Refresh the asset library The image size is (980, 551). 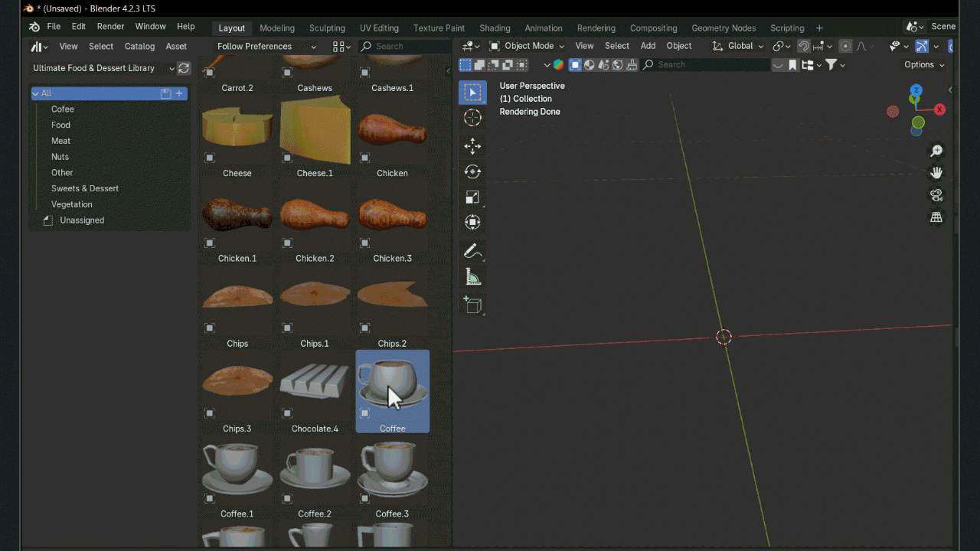[x=184, y=68]
